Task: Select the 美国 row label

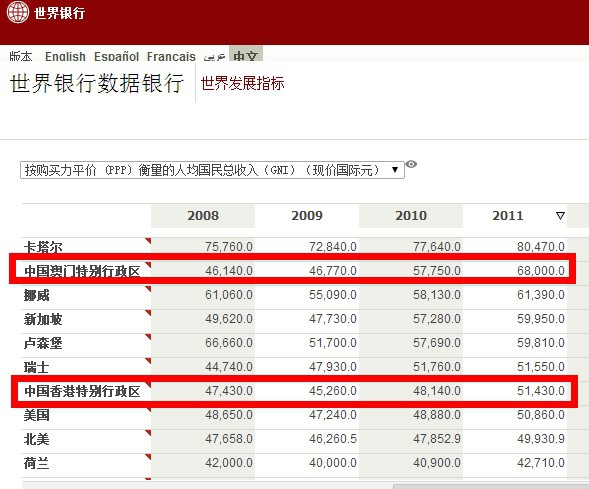Action: coord(36,415)
